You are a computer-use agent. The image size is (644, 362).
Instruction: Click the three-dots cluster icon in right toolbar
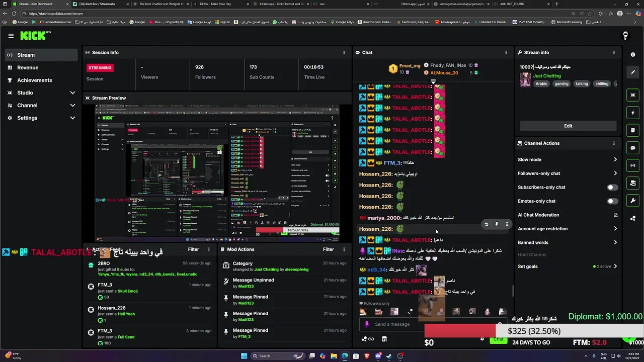(633, 218)
